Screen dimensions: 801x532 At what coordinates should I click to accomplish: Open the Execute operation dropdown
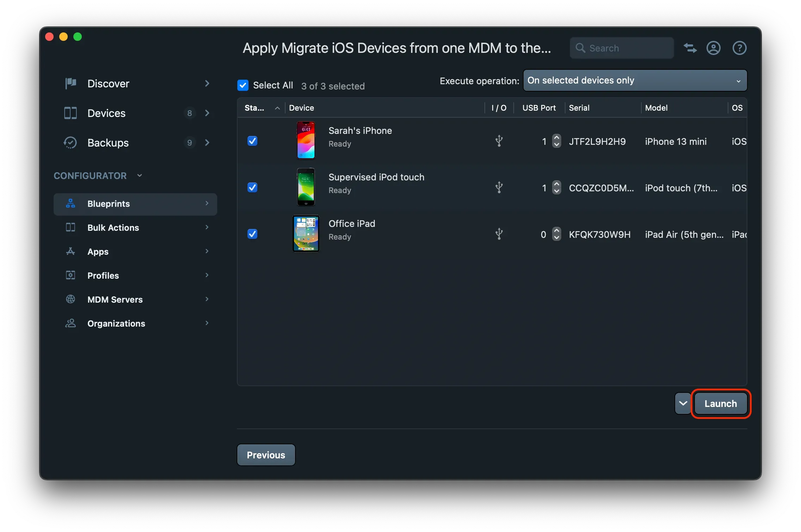click(634, 80)
